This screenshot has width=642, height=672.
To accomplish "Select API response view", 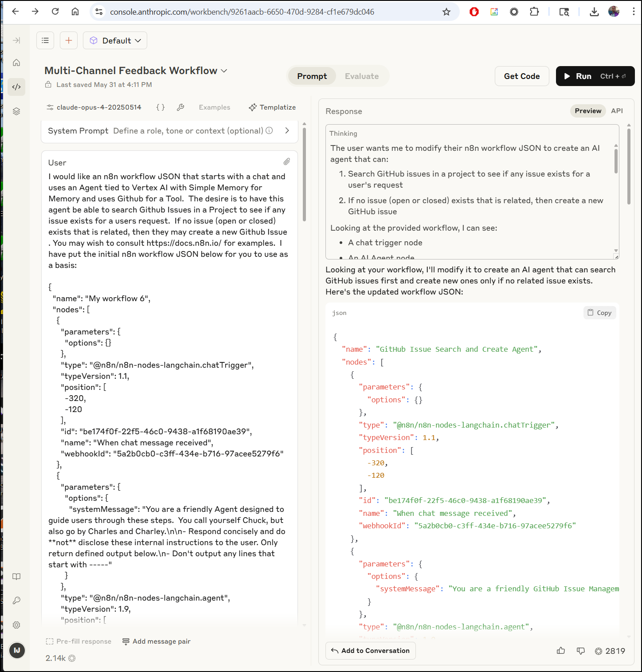I will coord(617,111).
